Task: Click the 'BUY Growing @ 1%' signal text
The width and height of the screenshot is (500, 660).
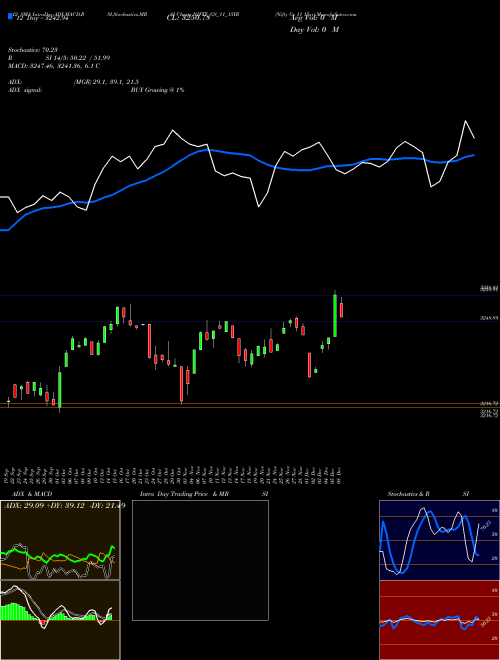Action: pyautogui.click(x=157, y=90)
